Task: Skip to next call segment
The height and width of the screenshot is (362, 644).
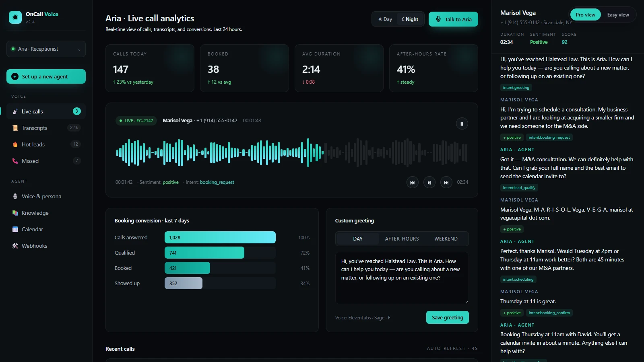Action: point(446,183)
